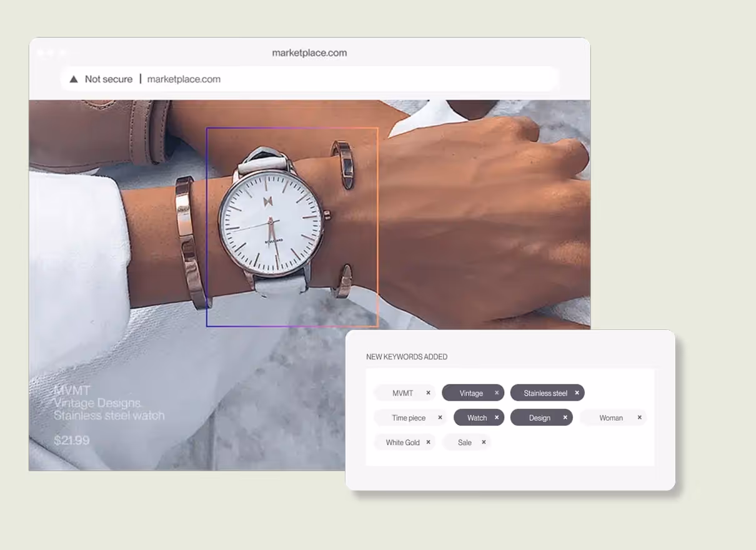Screen dimensions: 756x550
Task: Remove the Vintage keyword tag
Action: pos(497,393)
